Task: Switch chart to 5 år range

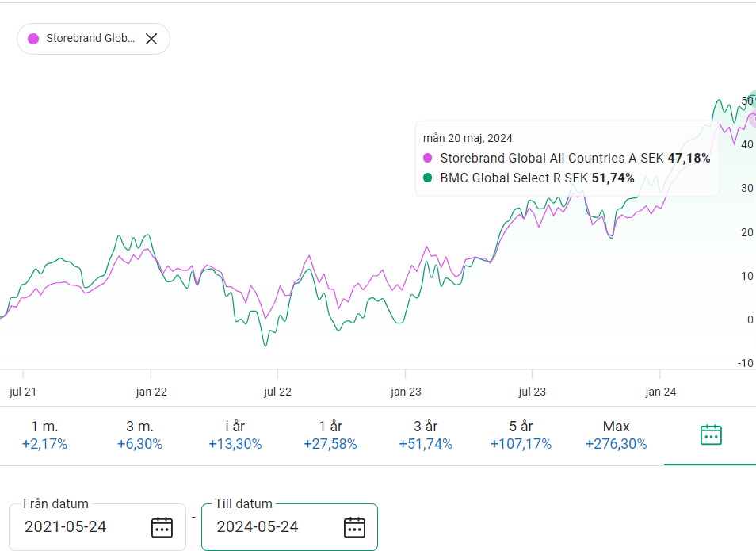Action: (x=521, y=435)
